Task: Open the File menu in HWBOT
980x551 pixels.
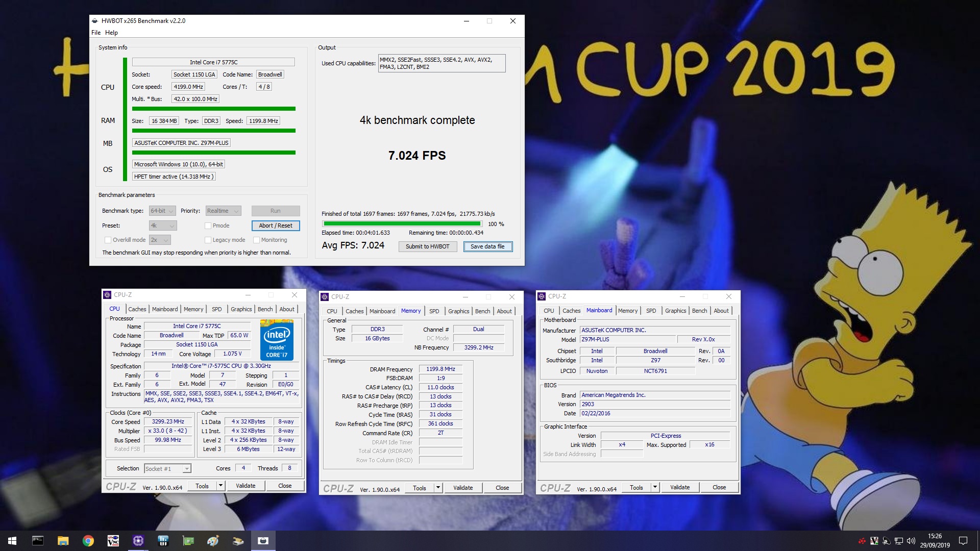Action: point(96,33)
